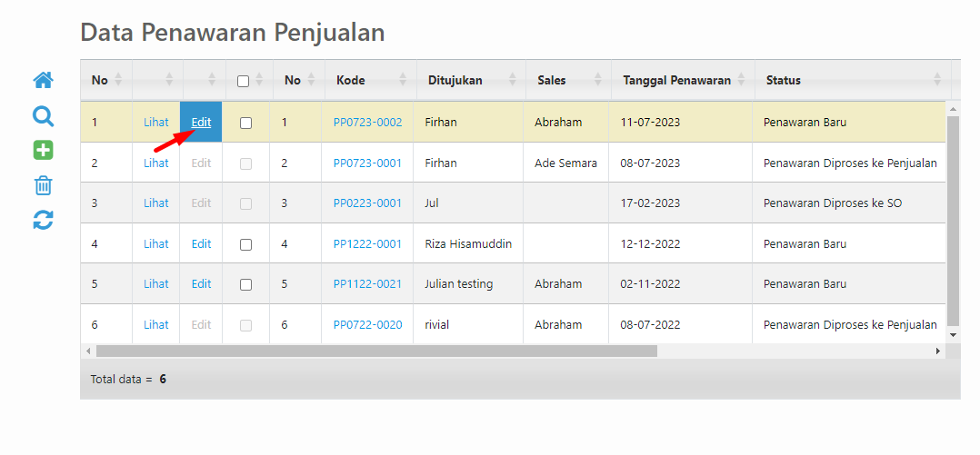Add new penawaran with green plus icon
The image size is (980, 455).
click(43, 150)
